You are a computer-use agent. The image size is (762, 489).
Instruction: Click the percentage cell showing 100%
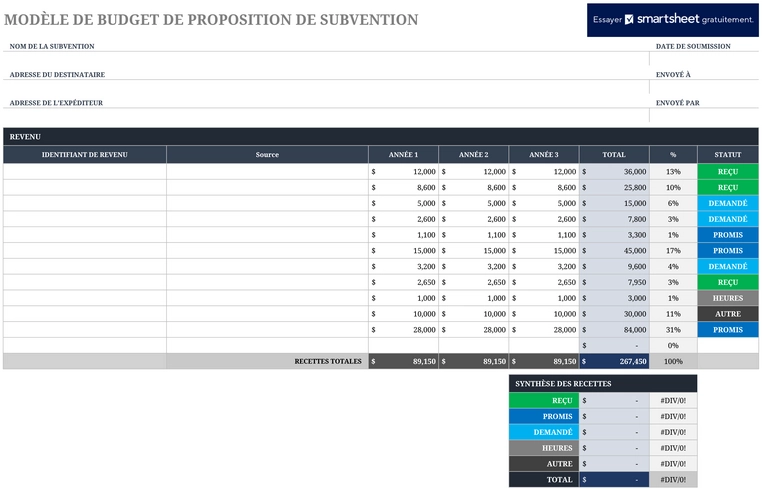pyautogui.click(x=673, y=361)
